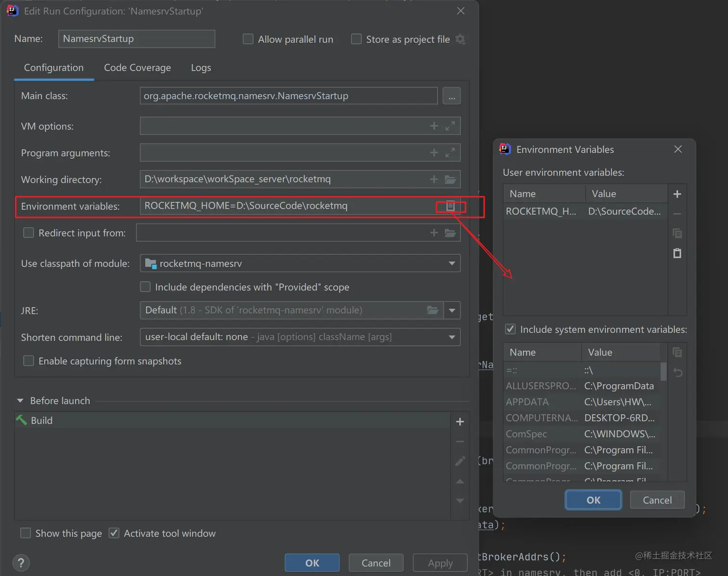Uncheck Activate tool window

(x=114, y=533)
